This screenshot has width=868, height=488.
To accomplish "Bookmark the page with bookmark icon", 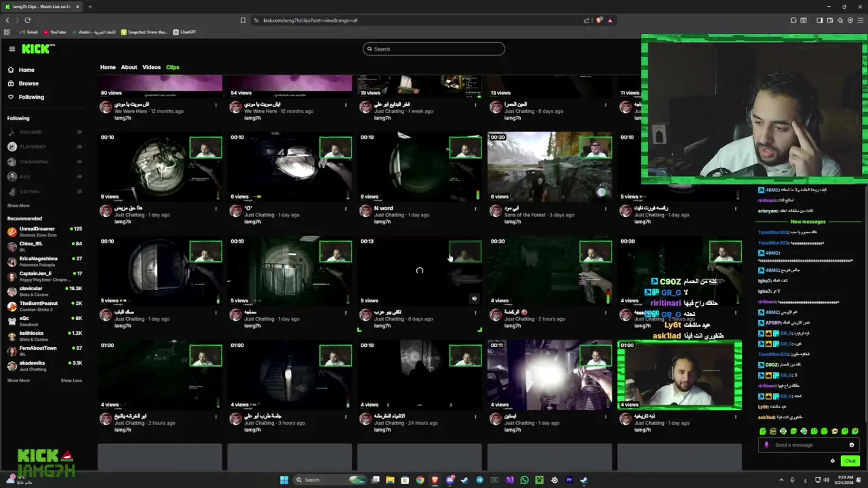I will (x=243, y=20).
